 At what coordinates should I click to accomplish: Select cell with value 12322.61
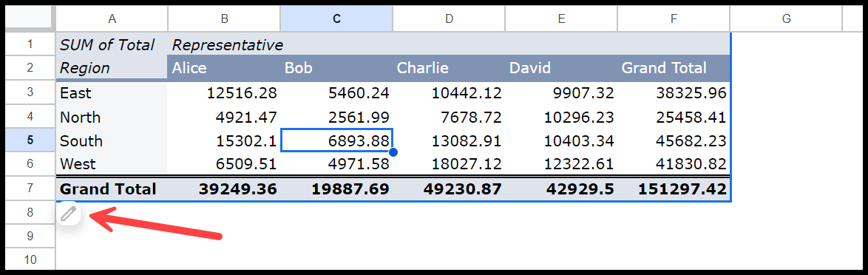click(x=561, y=164)
